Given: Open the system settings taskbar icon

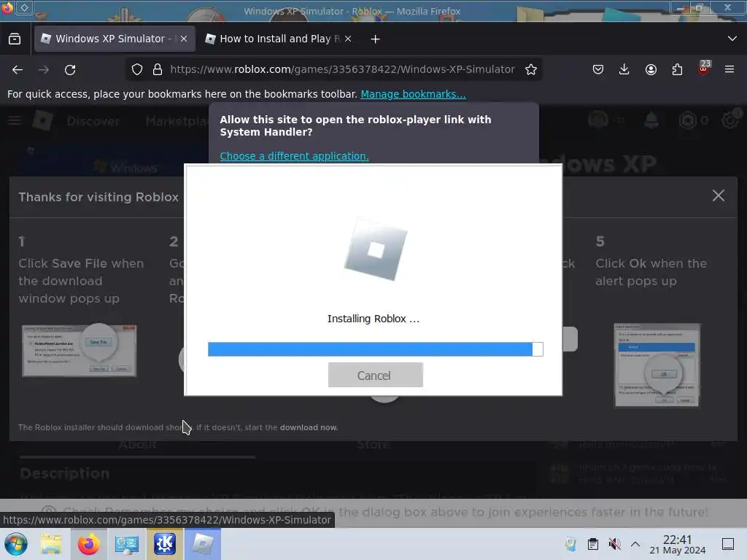Looking at the screenshot, I should point(127,544).
